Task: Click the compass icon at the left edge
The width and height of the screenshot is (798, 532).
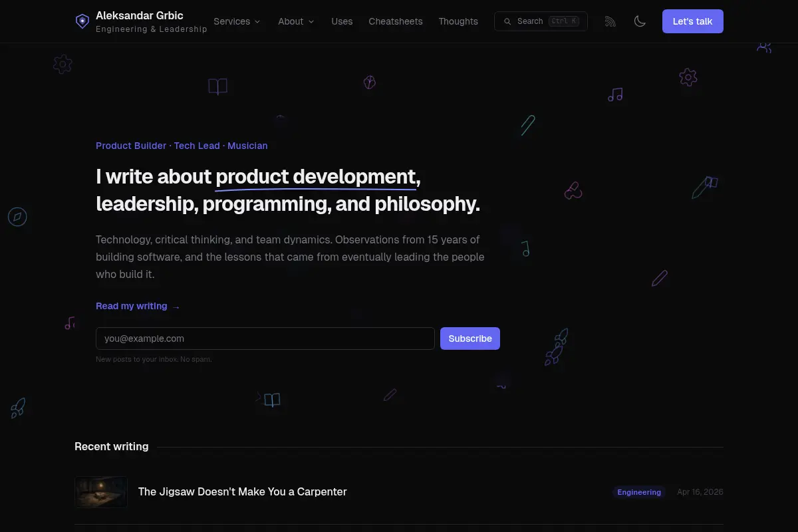Action: 17,217
